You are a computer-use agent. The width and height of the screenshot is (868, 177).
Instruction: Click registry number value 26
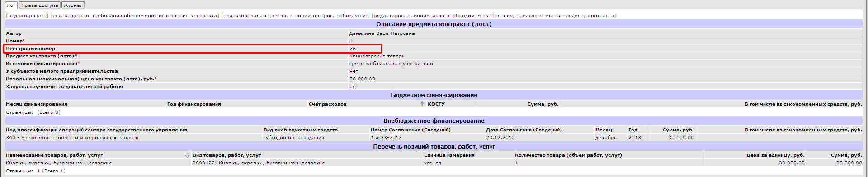(353, 49)
